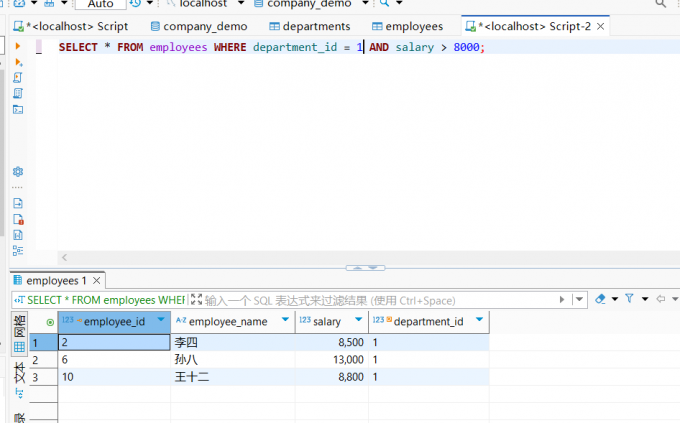Select the row number 3 header
Image resolution: width=680 pixels, height=423 pixels.
[x=43, y=377]
